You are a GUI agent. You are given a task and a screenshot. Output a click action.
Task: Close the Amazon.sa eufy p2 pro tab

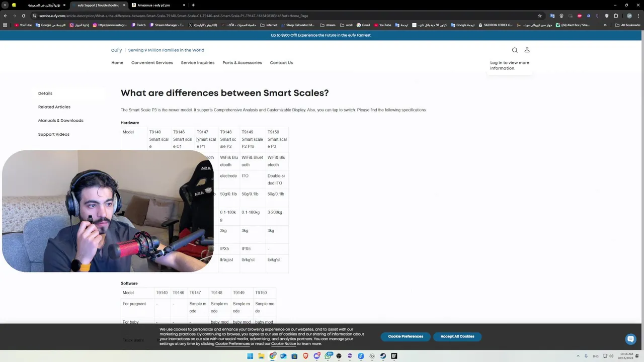click(x=184, y=5)
